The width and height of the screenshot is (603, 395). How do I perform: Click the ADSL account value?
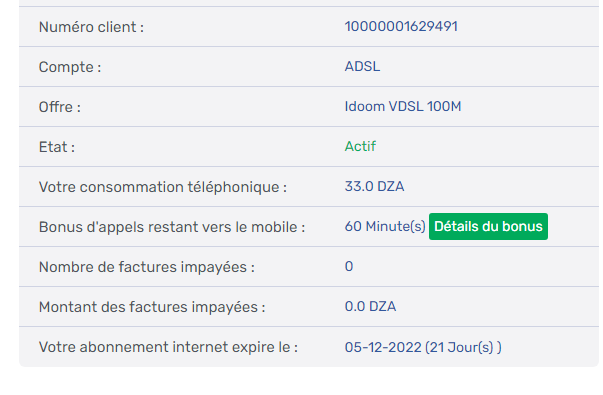point(362,67)
